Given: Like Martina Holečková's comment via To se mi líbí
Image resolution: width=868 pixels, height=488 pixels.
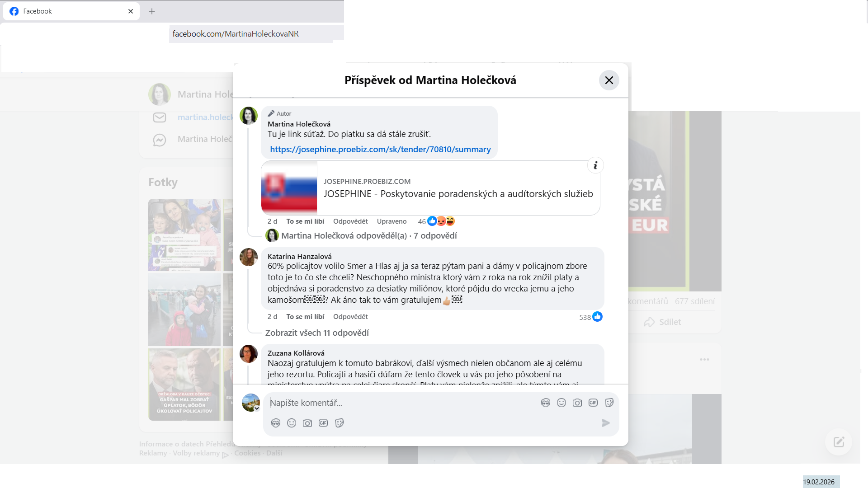Looking at the screenshot, I should click(305, 221).
